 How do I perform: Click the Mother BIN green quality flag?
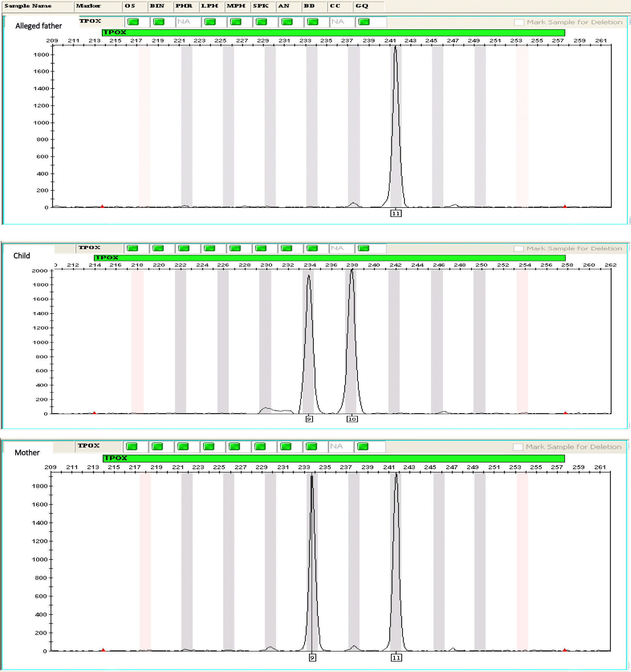point(158,447)
